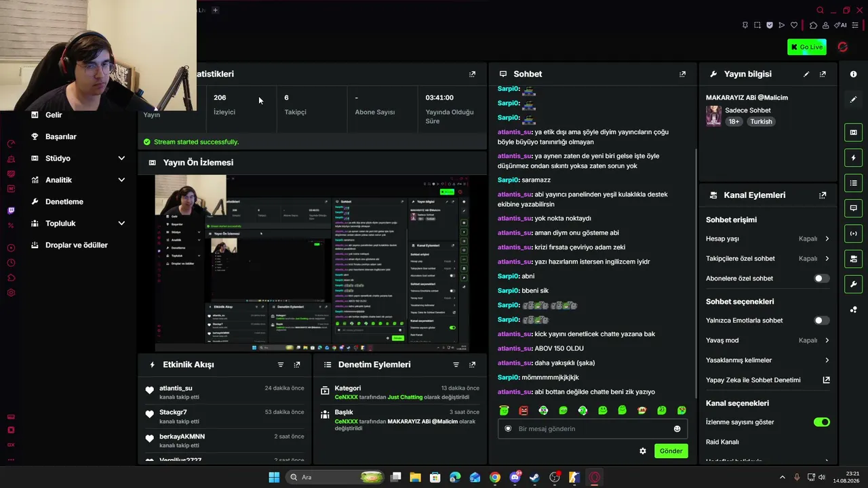This screenshot has width=868, height=488.
Task: Toggle the channel actions widget icon in right rail
Action: coord(853,259)
